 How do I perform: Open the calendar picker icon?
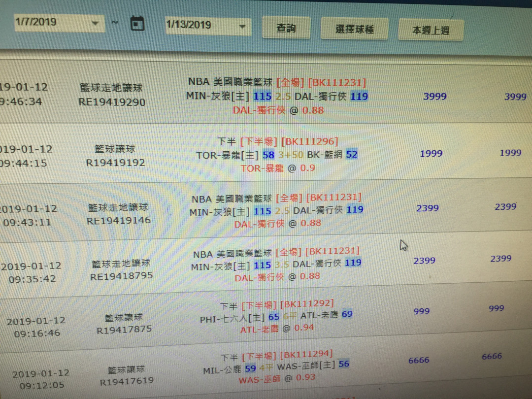point(137,24)
